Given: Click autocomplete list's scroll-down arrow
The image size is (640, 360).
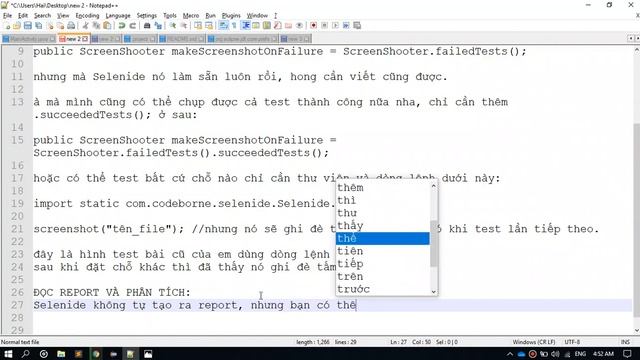Looking at the screenshot, I should (x=433, y=291).
